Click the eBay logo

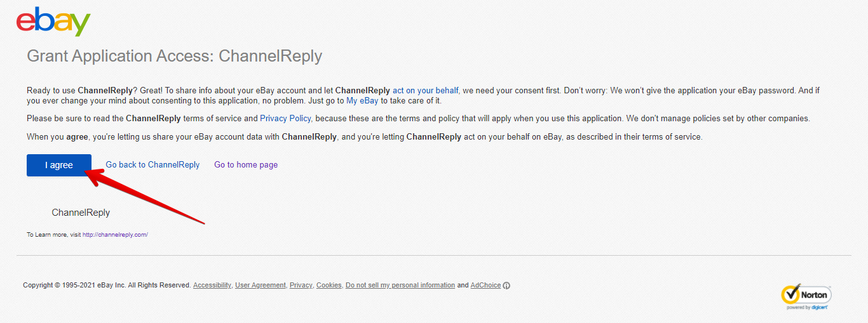point(53,22)
